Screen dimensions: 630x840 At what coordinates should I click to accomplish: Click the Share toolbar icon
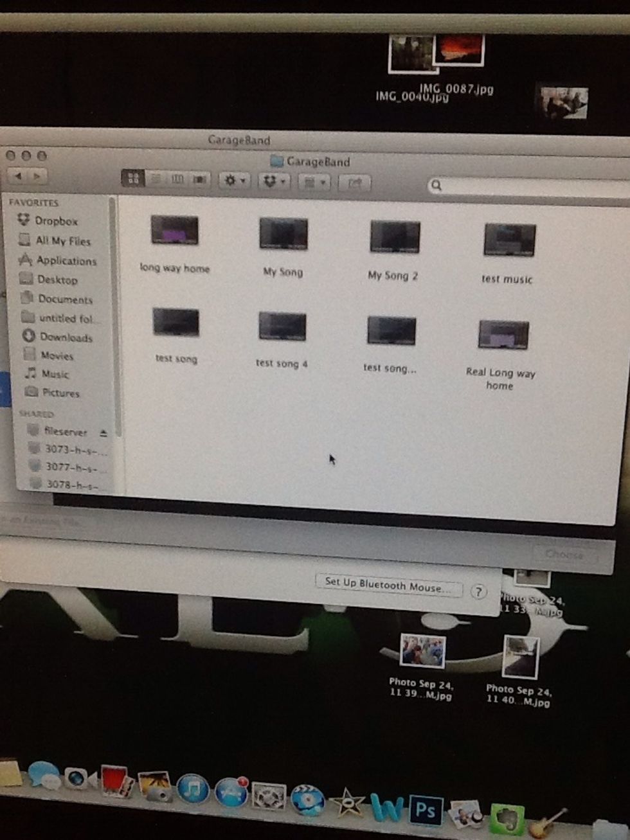[354, 184]
